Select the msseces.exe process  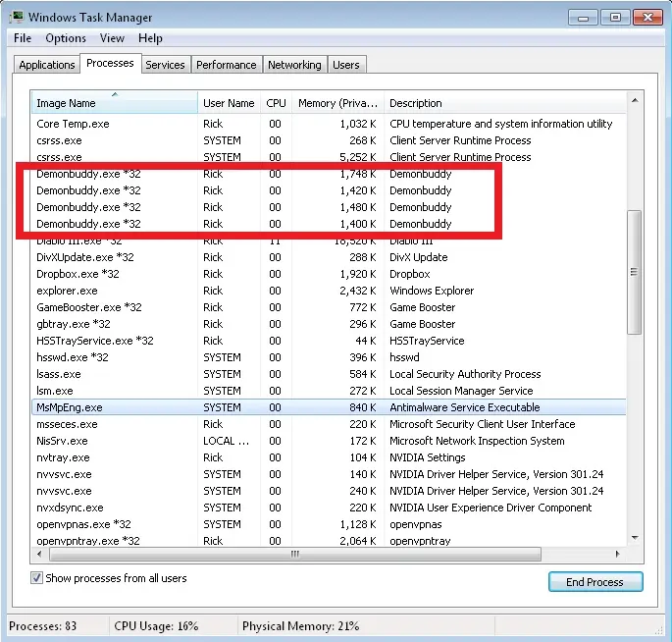click(x=329, y=424)
